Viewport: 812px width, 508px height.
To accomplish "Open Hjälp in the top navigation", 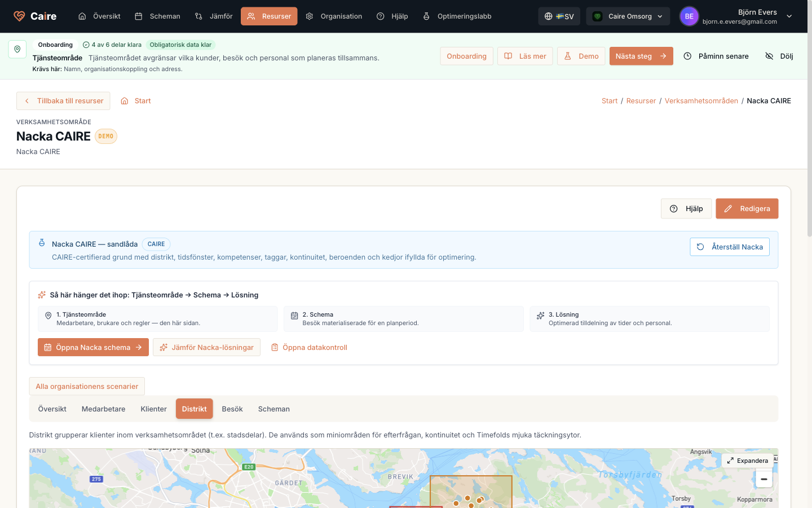I will tap(392, 16).
